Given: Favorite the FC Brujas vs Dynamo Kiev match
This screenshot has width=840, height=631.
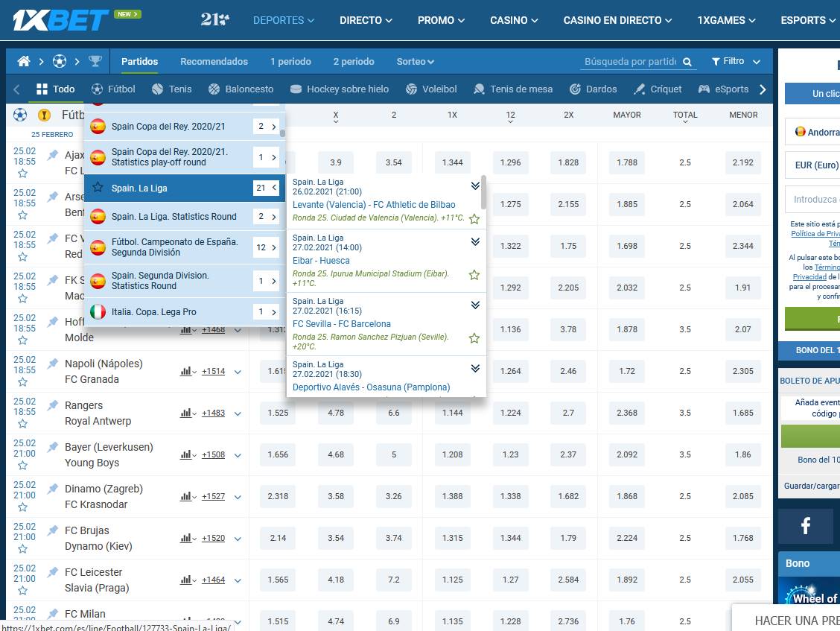Looking at the screenshot, I should tap(22, 549).
